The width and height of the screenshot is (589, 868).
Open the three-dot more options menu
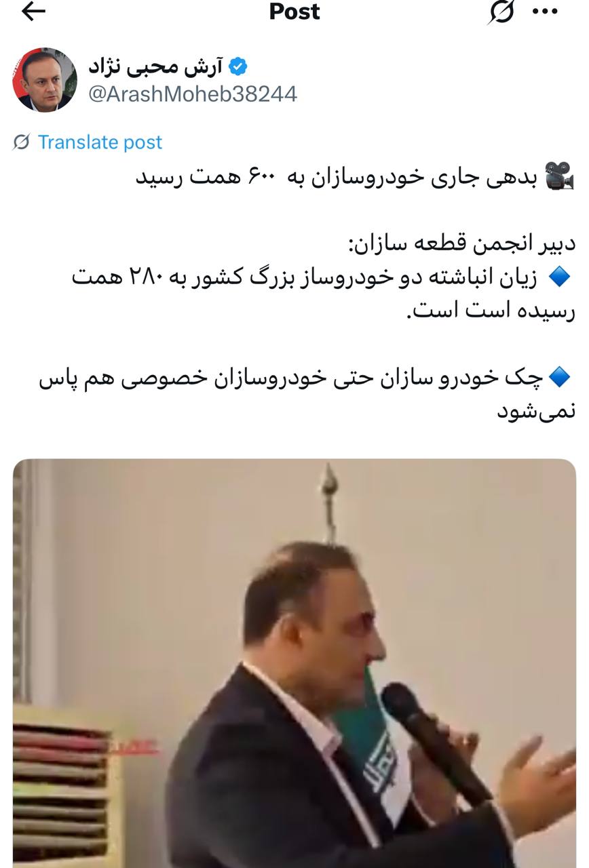click(x=546, y=12)
